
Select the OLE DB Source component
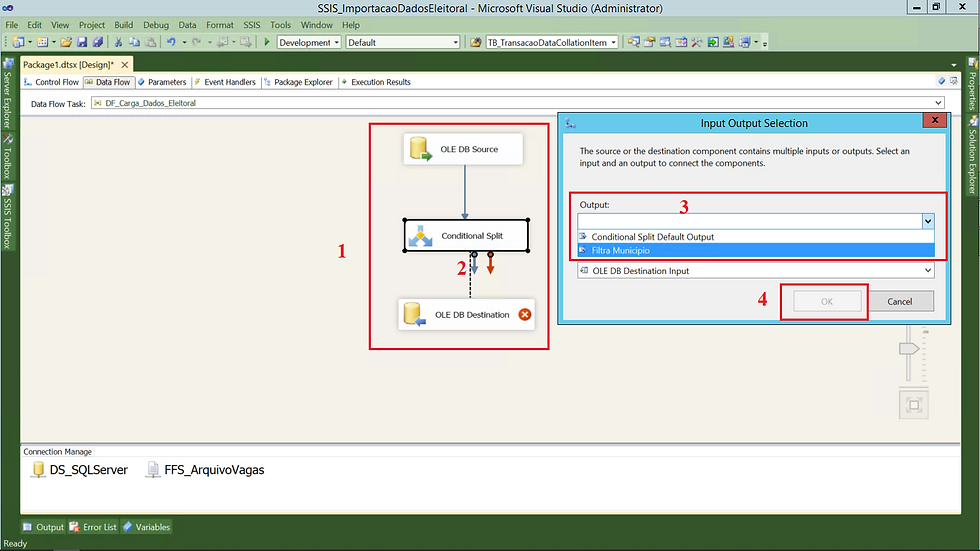[x=463, y=149]
